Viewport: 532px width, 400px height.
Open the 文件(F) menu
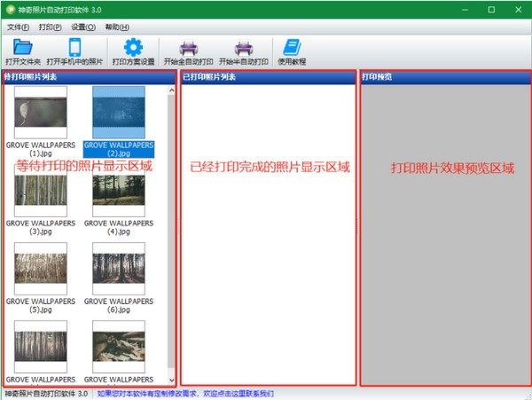click(18, 27)
